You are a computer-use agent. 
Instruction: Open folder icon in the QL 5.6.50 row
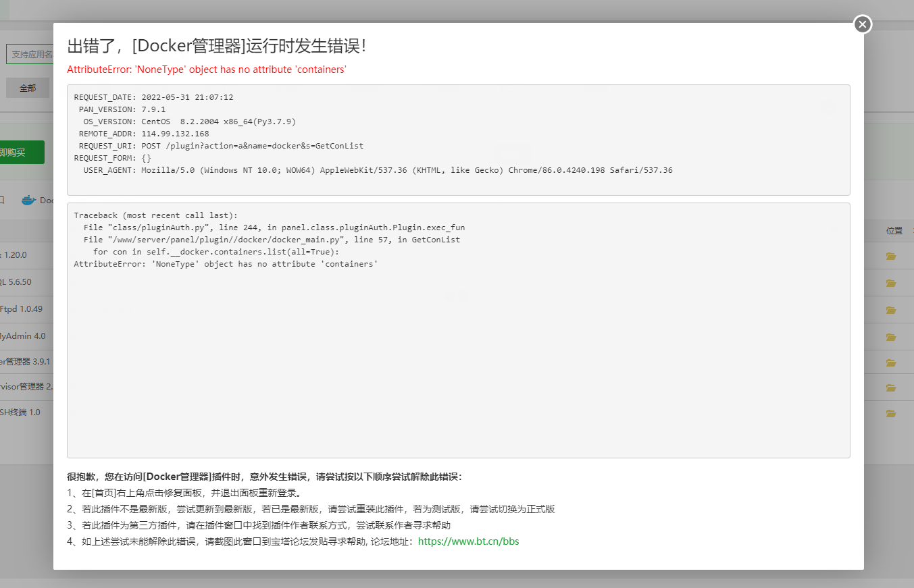[x=891, y=283]
